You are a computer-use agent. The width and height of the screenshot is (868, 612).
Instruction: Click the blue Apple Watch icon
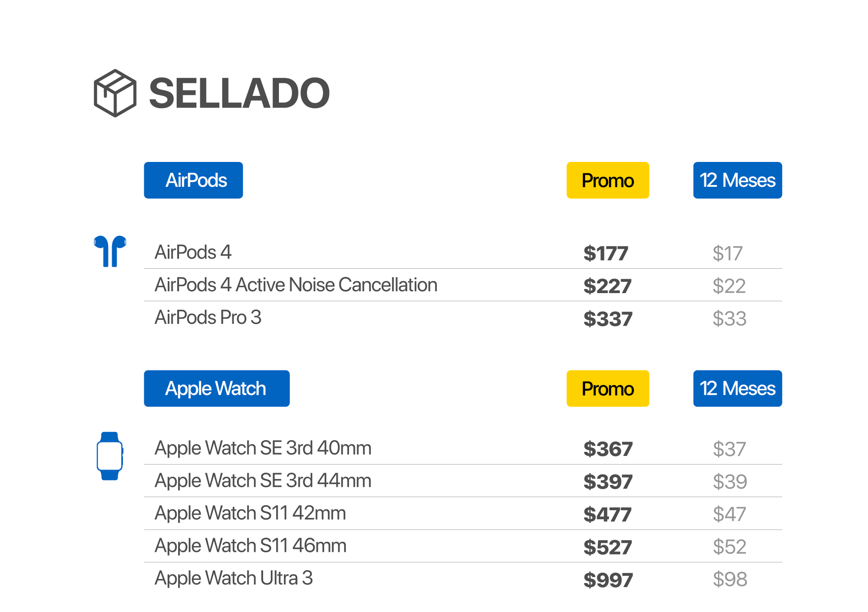click(x=110, y=456)
